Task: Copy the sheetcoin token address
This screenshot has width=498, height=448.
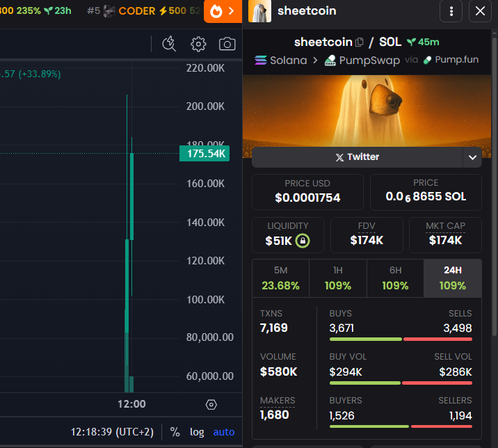Action: 359,42
